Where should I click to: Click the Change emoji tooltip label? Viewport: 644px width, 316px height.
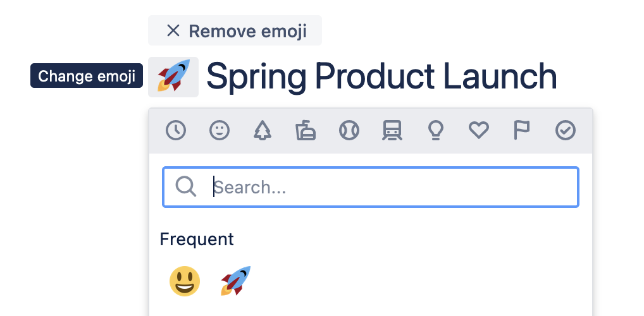click(87, 76)
